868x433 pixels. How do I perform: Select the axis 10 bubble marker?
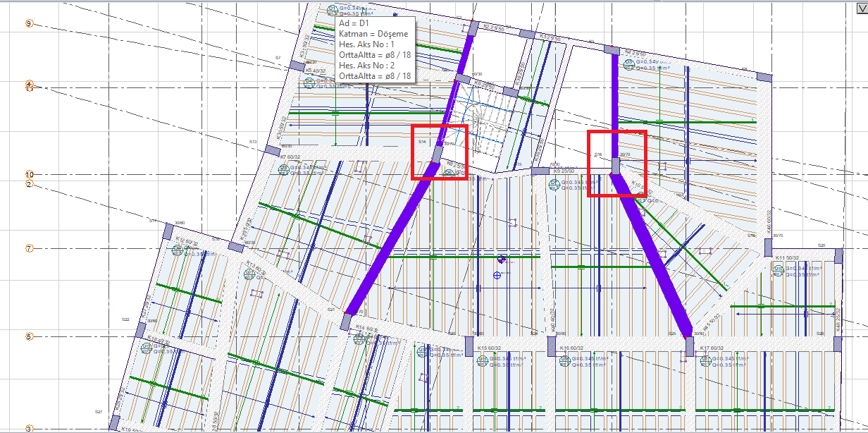[30, 174]
